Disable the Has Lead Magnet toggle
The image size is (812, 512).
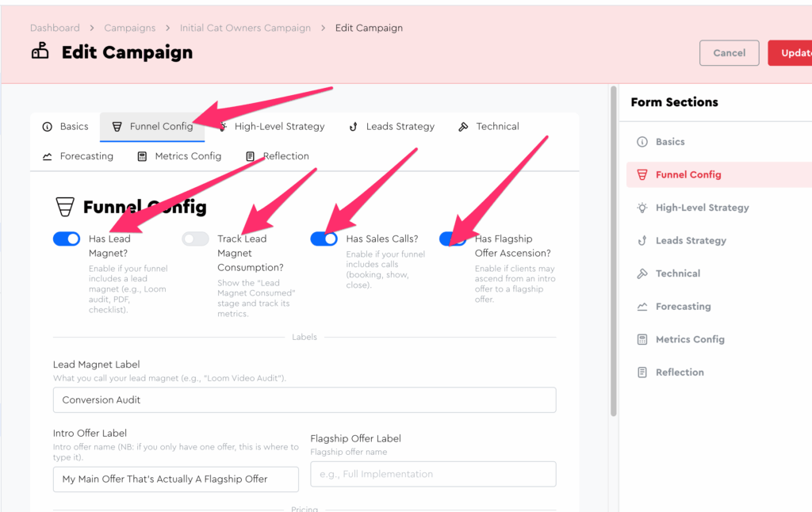67,239
